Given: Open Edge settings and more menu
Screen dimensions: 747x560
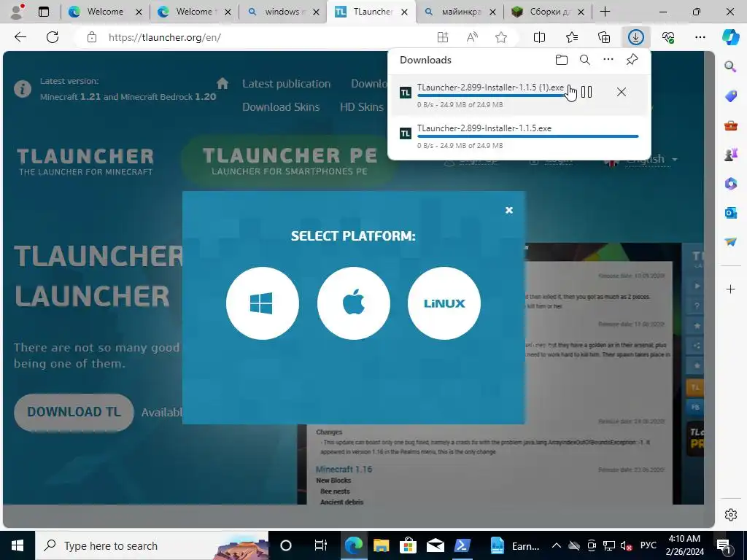Looking at the screenshot, I should (700, 37).
